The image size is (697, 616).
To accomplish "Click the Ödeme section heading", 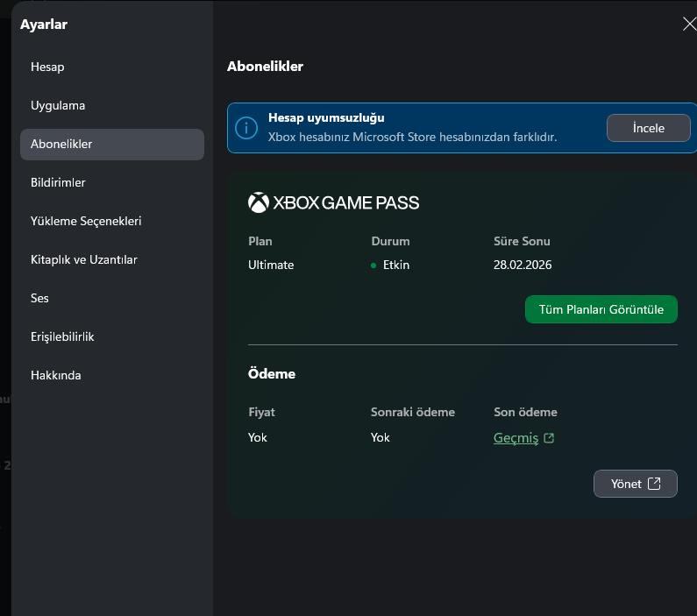I will point(272,374).
